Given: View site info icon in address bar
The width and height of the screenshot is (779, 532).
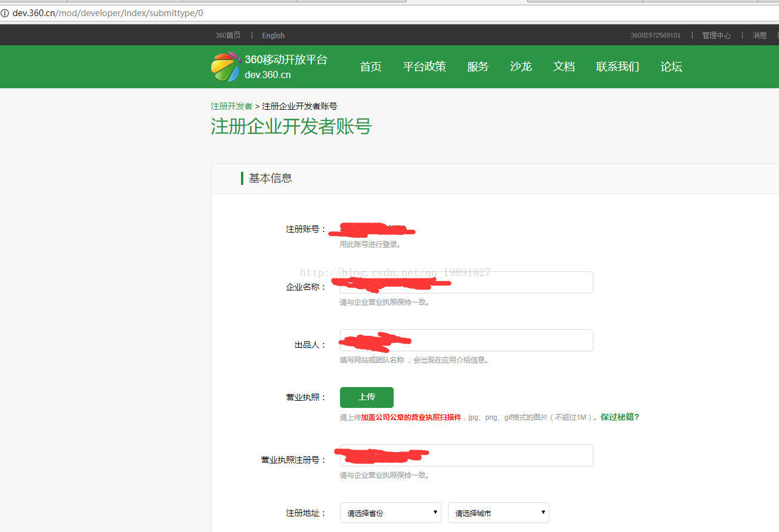Looking at the screenshot, I should (x=5, y=13).
